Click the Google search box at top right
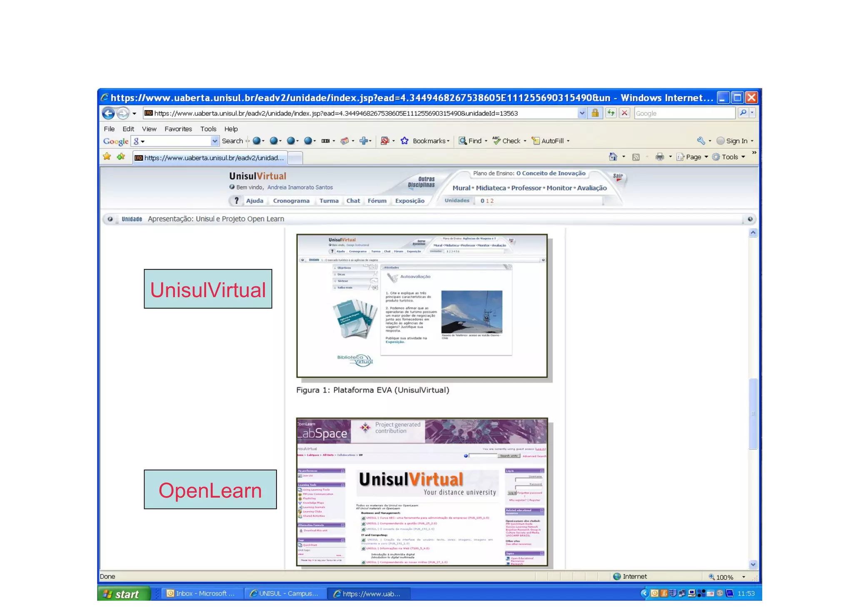Image resolution: width=853 pixels, height=616 pixels. pos(684,113)
